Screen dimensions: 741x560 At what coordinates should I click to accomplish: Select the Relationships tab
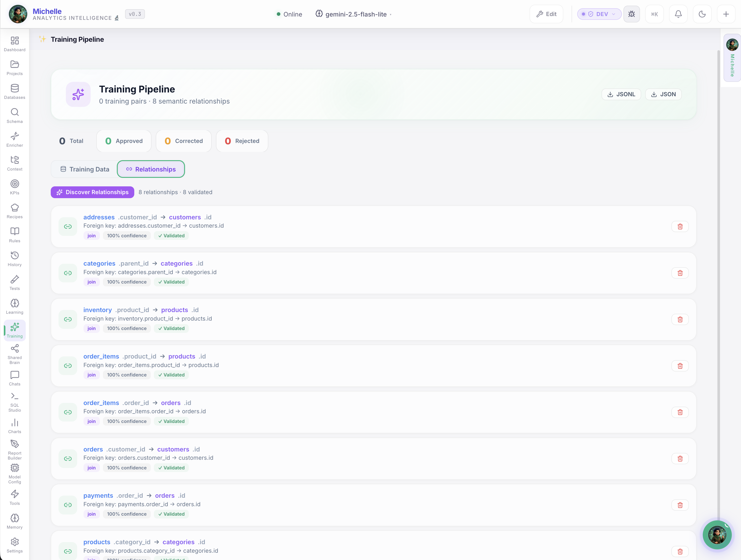151,169
